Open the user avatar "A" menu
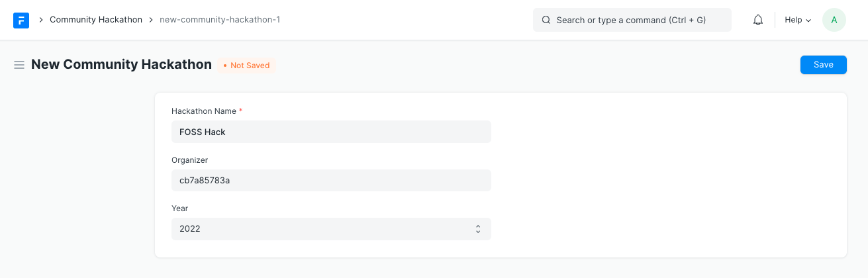Viewport: 868px width, 278px height. pos(834,20)
